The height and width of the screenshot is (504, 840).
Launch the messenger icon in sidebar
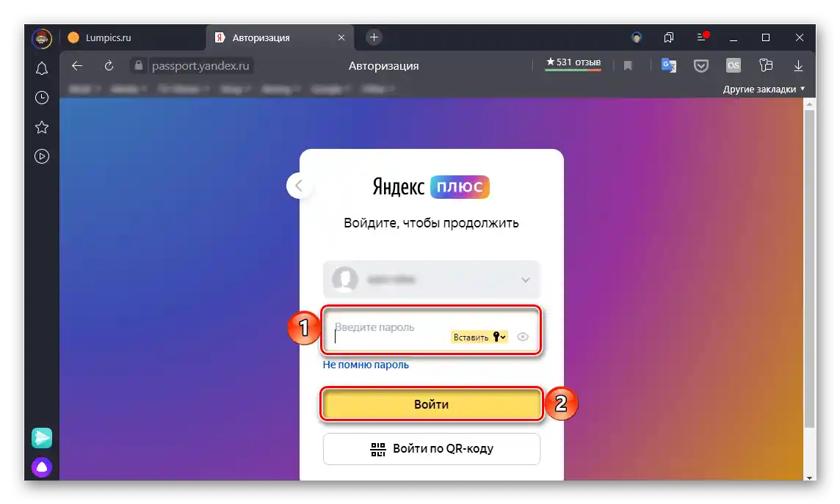pos(42,438)
